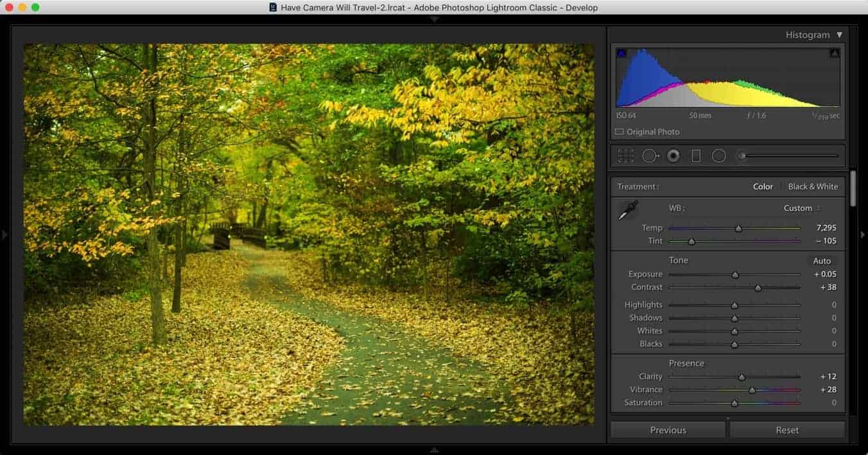The height and width of the screenshot is (455, 868).
Task: Click the Tone section label
Action: pyautogui.click(x=679, y=260)
